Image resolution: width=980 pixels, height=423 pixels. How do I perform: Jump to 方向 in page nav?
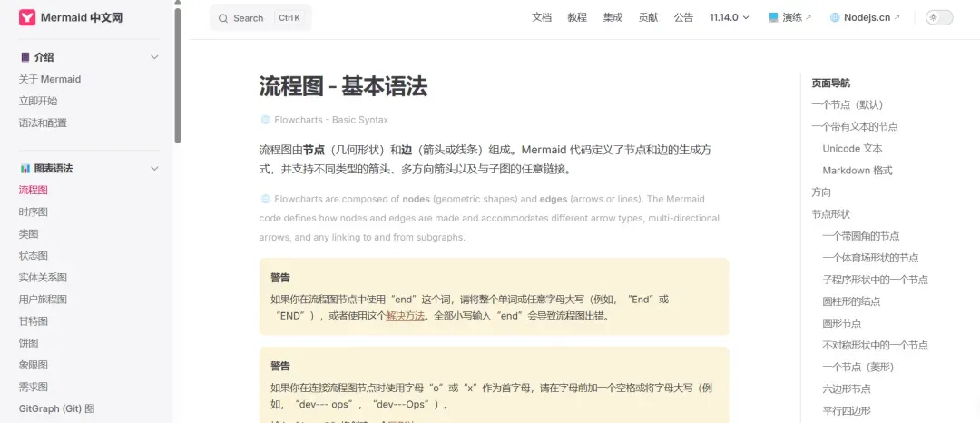821,192
